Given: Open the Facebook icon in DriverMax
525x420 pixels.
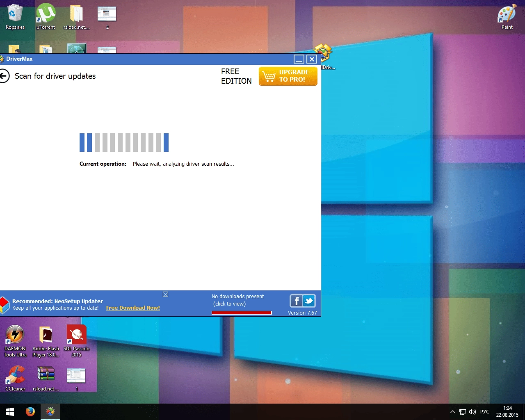Looking at the screenshot, I should [296, 301].
